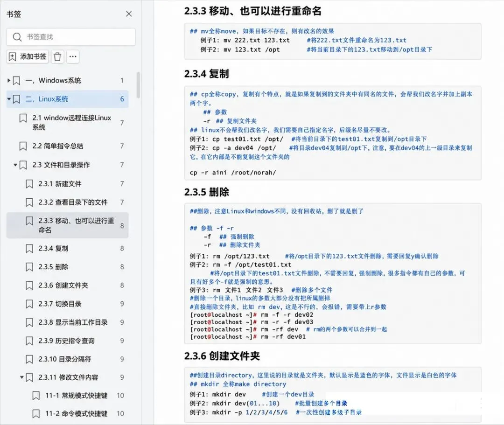Close the 书签 bookmarks panel

[129, 14]
